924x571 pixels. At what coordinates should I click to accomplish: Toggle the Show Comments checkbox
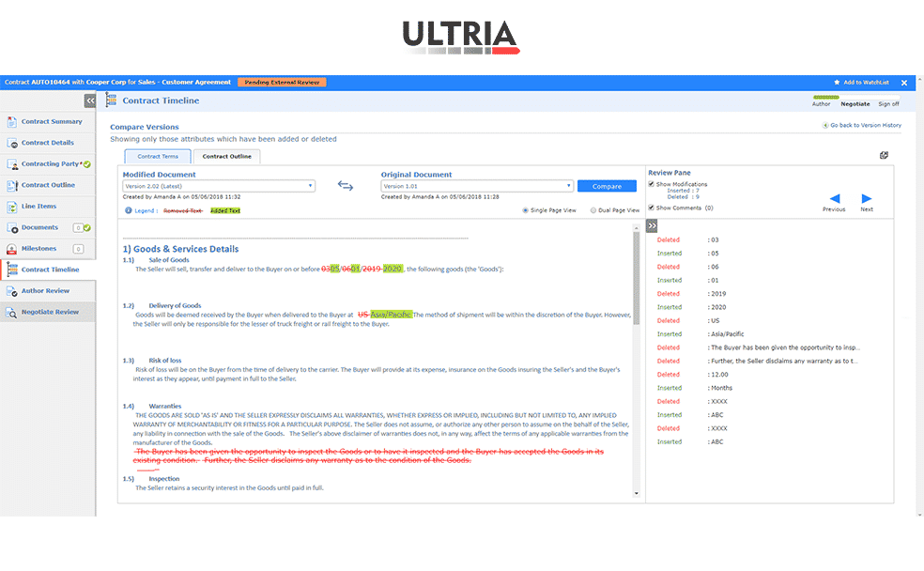point(652,208)
